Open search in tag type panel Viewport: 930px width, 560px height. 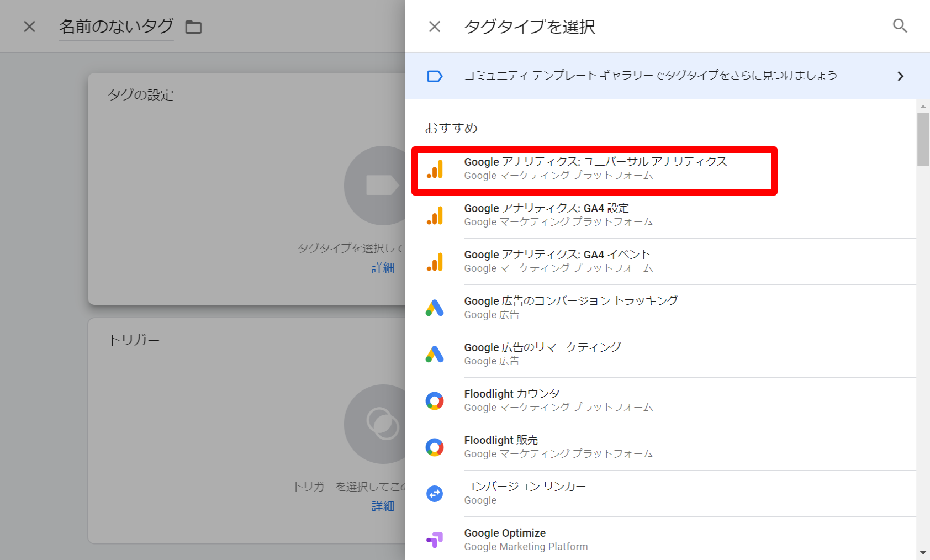pyautogui.click(x=900, y=26)
